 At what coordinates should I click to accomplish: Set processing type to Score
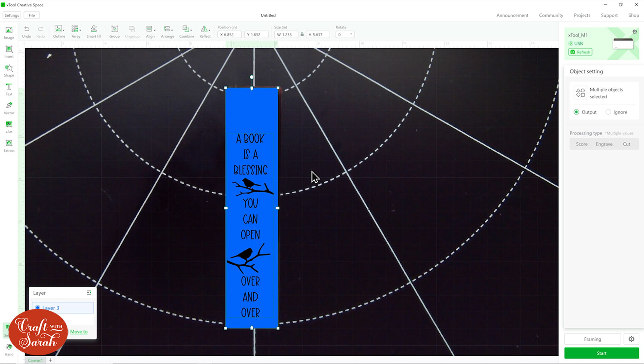[x=582, y=144]
